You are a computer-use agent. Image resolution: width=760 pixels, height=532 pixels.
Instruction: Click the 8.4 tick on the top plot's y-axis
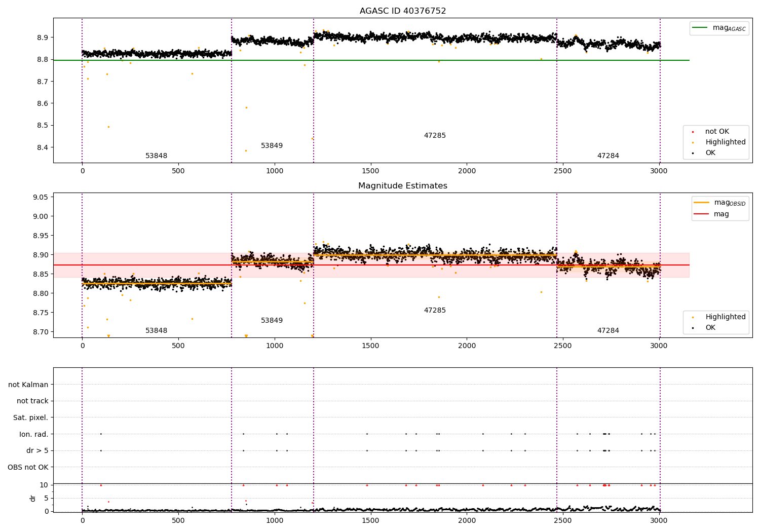tap(43, 148)
